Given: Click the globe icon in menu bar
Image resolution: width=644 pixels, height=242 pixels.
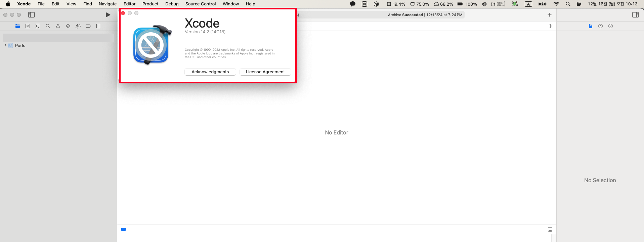Looking at the screenshot, I should click(484, 4).
